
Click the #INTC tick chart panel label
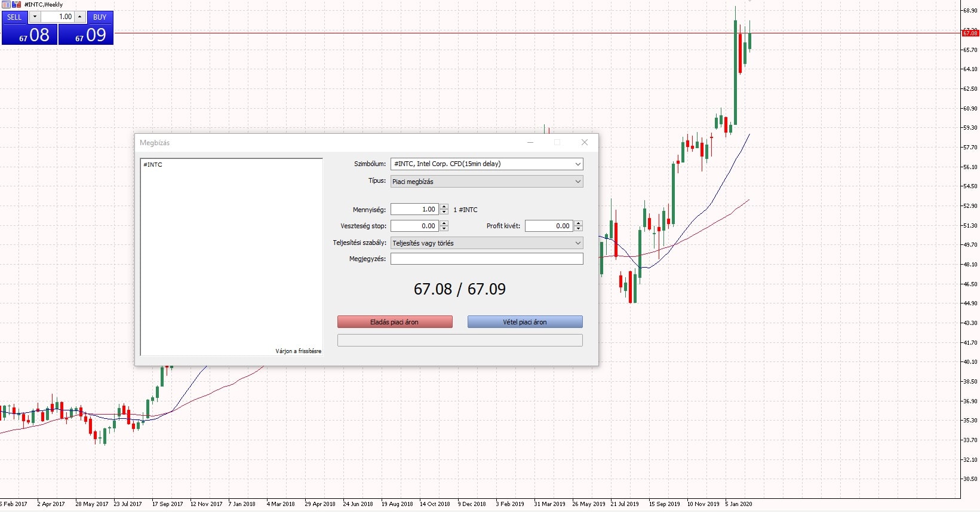(153, 165)
